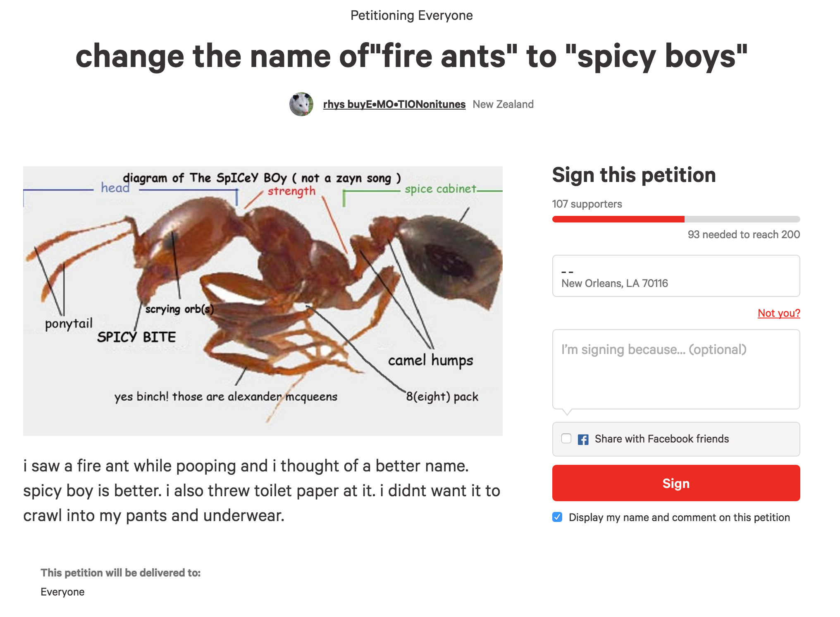
Task: Uncheck Display my name and comment checkbox
Action: pyautogui.click(x=557, y=517)
